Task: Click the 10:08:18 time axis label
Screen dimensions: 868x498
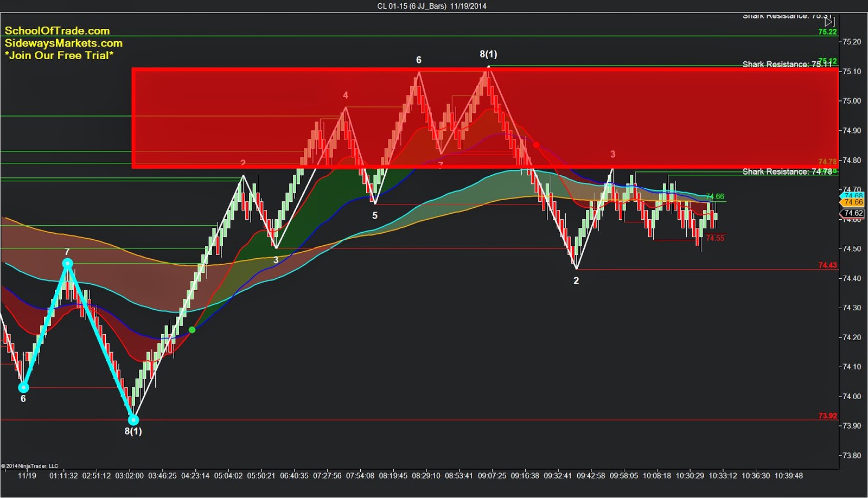Action: pos(657,476)
